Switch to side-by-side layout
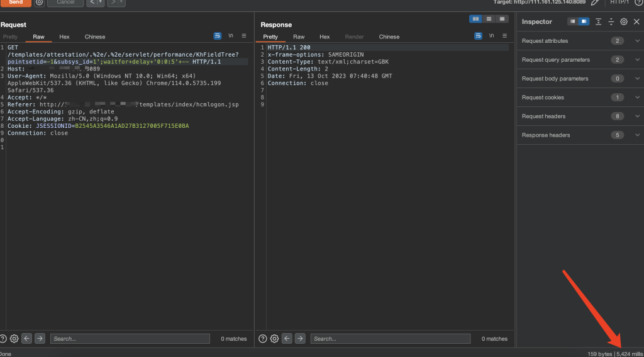 coord(475,19)
